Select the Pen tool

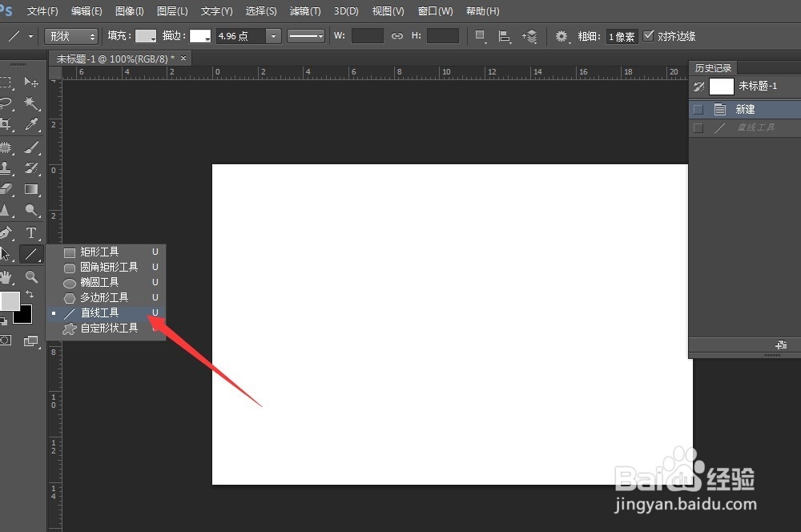(x=6, y=233)
